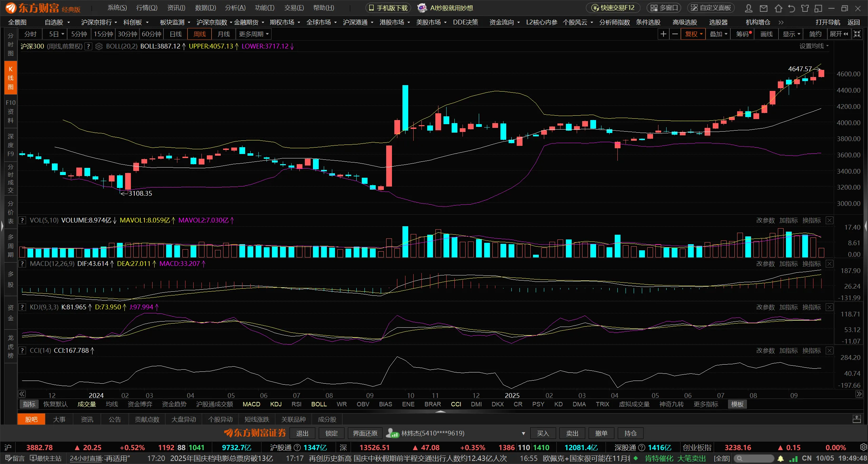Open the skin (shirt) theme icon
The width and height of the screenshot is (868, 464).
pyautogui.click(x=805, y=8)
